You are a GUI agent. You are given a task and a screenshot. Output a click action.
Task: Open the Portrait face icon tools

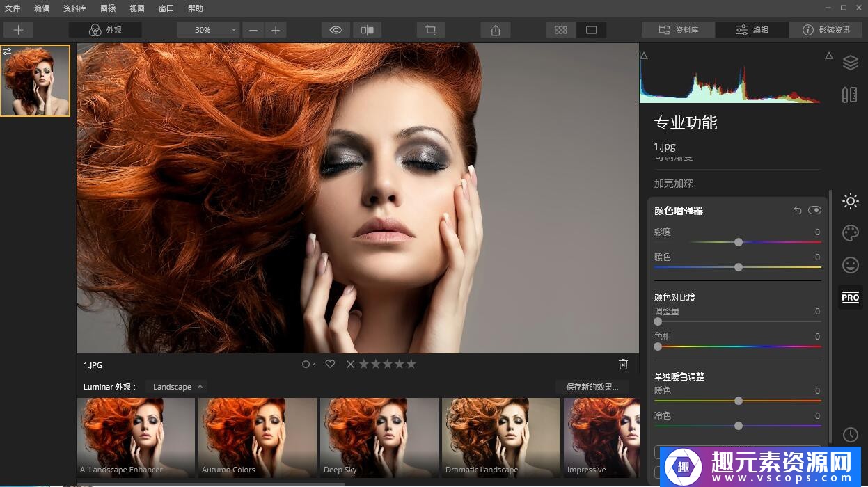point(850,265)
